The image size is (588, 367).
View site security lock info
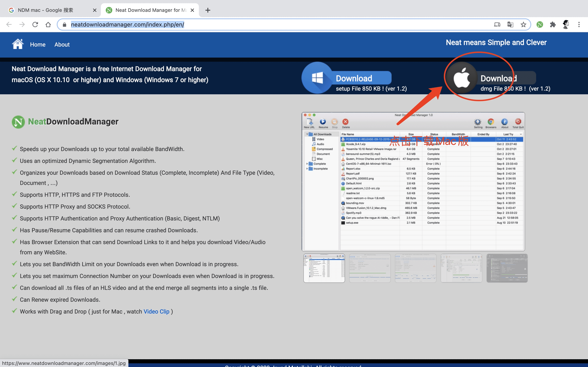point(64,24)
